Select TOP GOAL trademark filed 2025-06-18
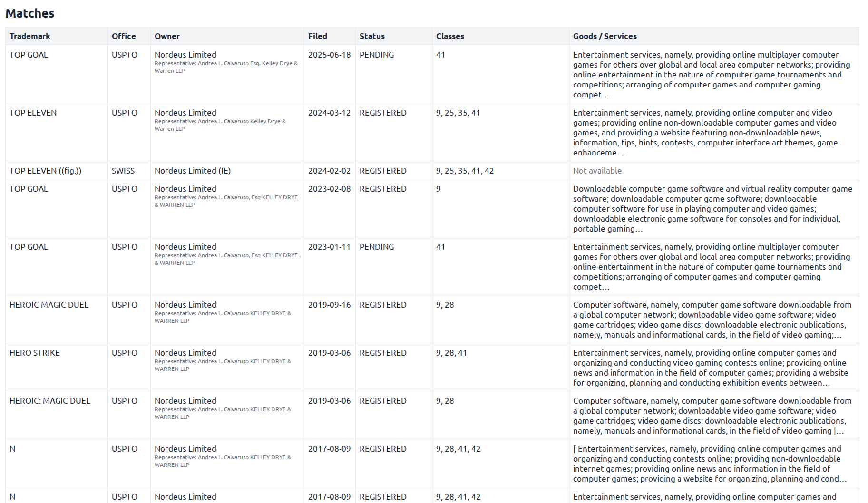 coord(29,55)
